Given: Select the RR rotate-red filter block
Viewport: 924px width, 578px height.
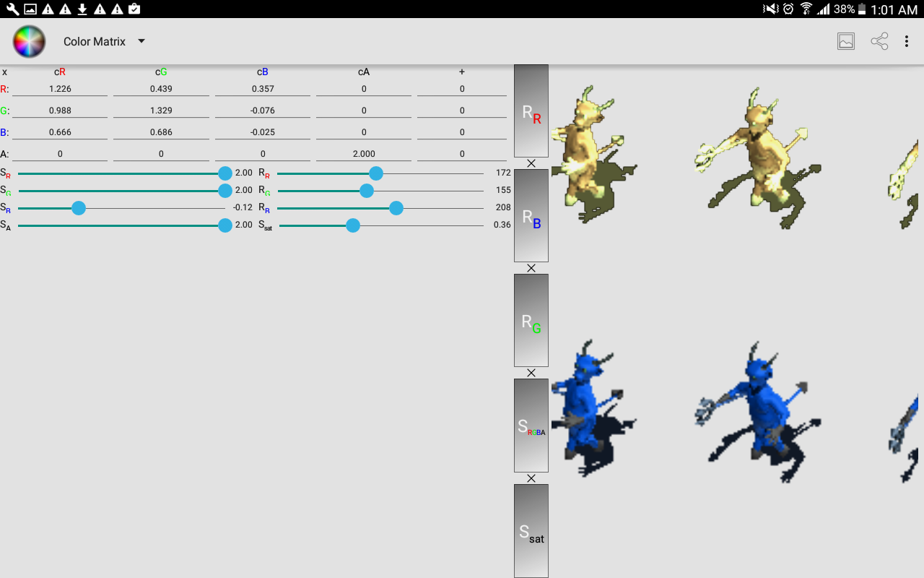Looking at the screenshot, I should (531, 111).
